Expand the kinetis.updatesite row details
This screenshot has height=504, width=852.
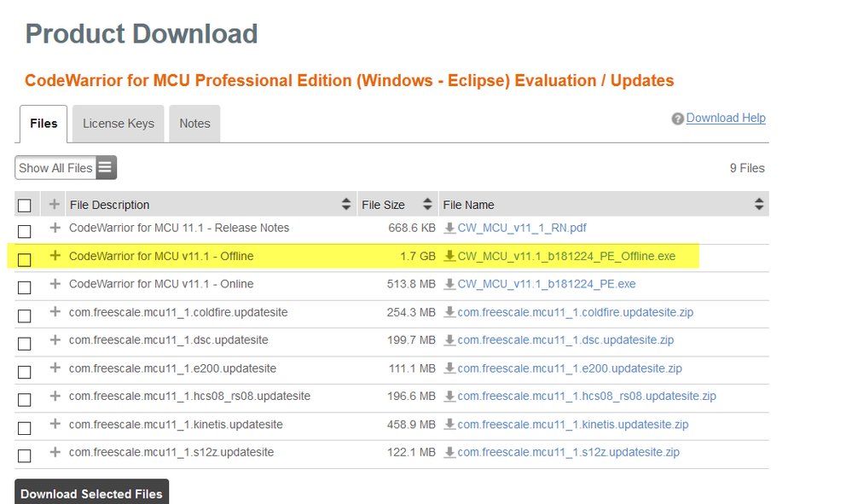(55, 424)
